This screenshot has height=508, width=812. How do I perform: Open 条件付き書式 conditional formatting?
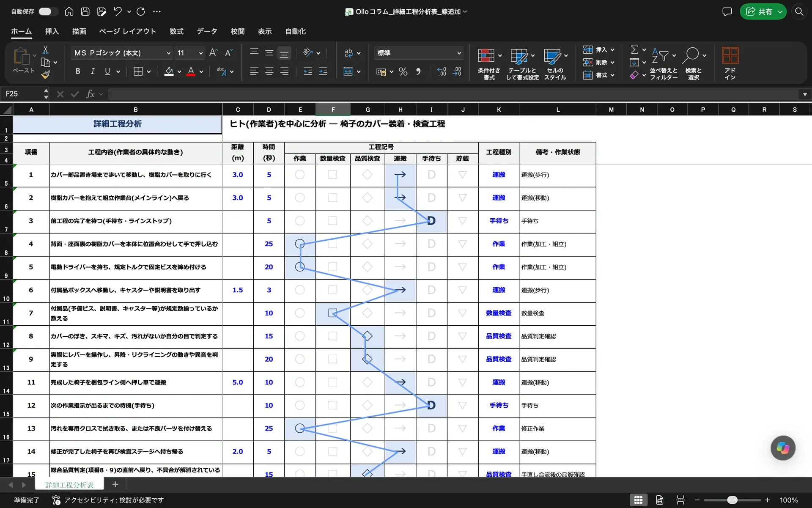coord(489,63)
